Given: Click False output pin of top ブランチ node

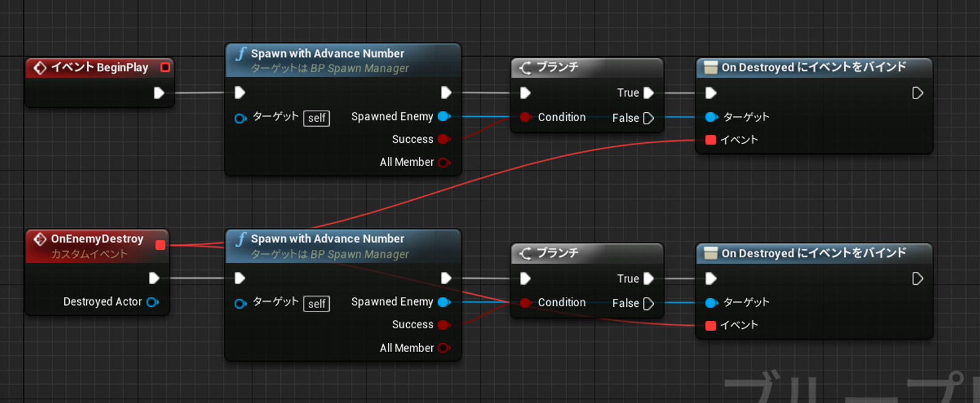Looking at the screenshot, I should coord(649,118).
